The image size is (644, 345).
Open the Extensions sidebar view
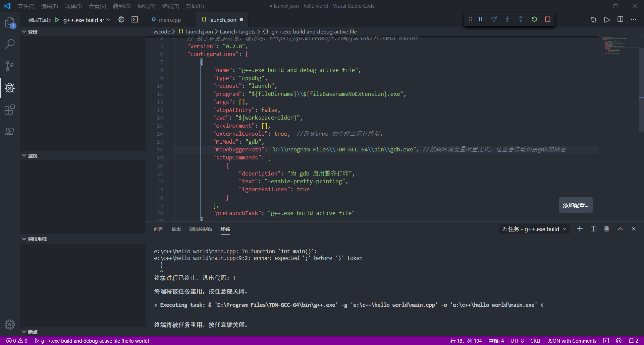coord(10,110)
